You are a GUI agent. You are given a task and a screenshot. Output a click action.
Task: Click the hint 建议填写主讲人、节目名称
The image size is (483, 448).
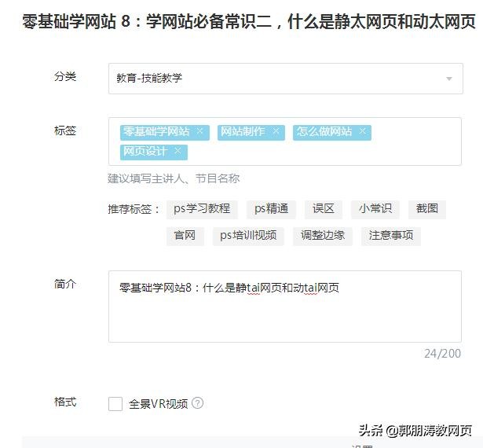(x=174, y=178)
